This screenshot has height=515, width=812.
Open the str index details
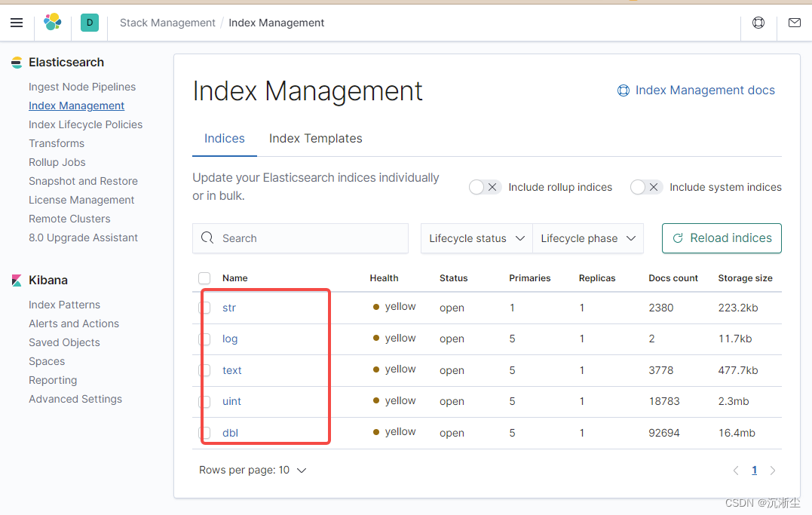229,308
